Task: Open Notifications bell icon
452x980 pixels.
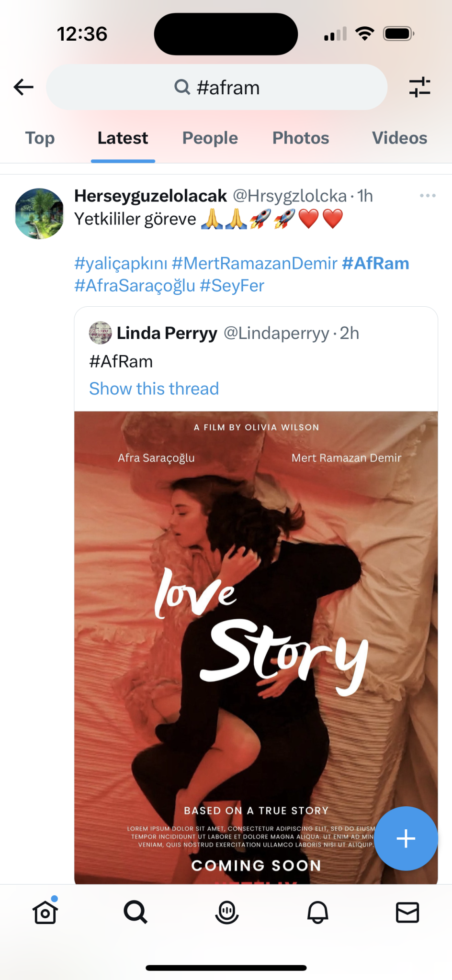Action: point(317,912)
